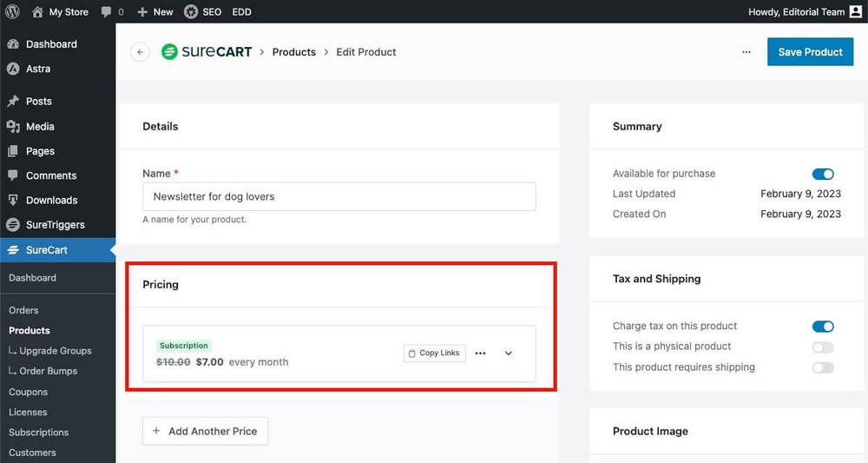The height and width of the screenshot is (463, 868).
Task: Go back using the circular arrow button
Action: [140, 52]
